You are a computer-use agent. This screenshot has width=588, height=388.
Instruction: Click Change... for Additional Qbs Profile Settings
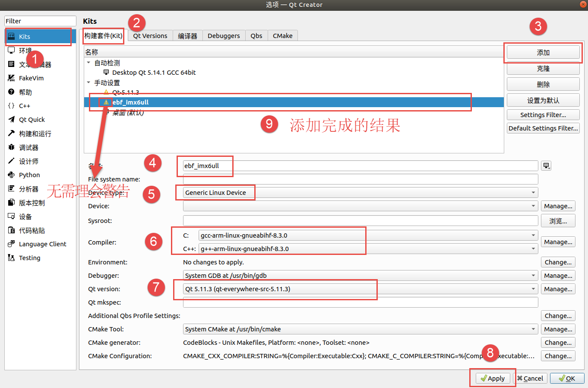pos(558,316)
